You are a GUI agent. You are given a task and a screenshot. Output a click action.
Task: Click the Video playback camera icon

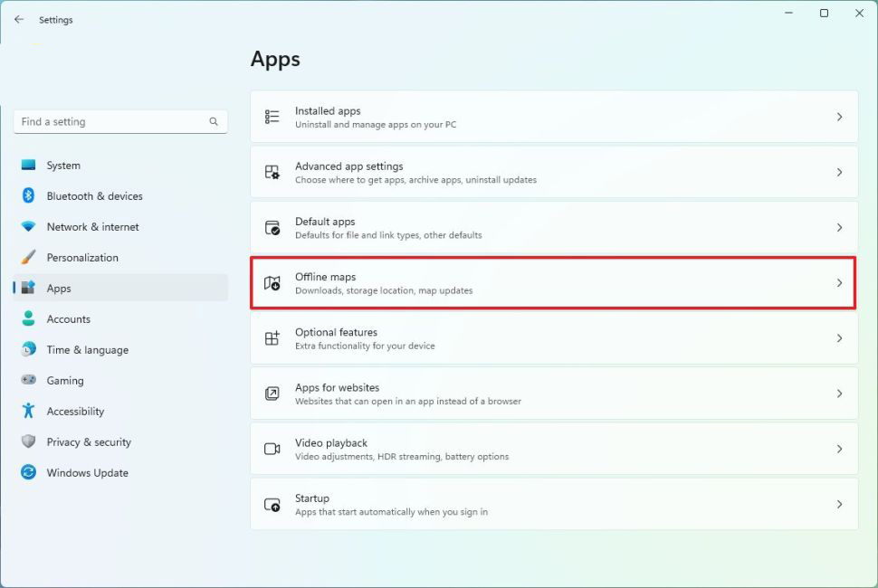[x=272, y=449]
